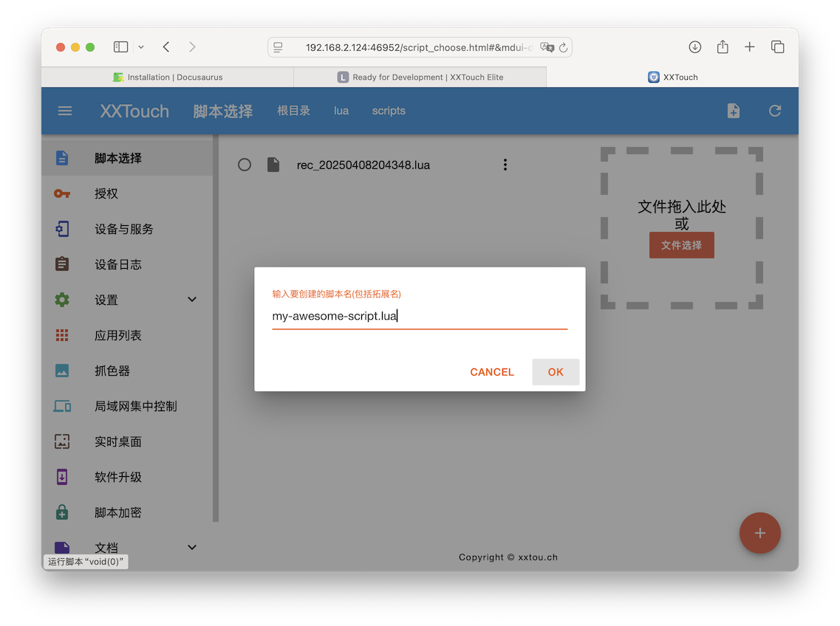Click 设备与服务 sidebar label

click(x=124, y=229)
